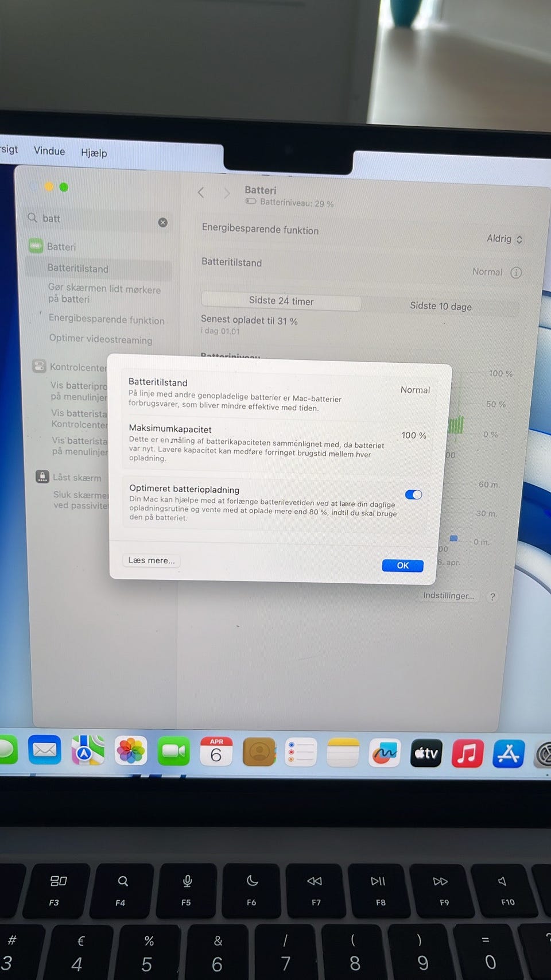Select Batteri in the sidebar results

61,247
